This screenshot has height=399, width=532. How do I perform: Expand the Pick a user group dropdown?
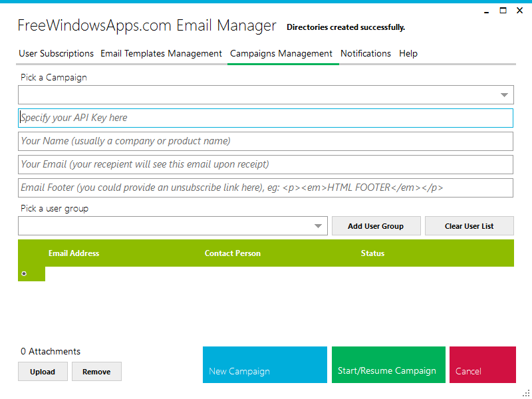tap(173, 226)
